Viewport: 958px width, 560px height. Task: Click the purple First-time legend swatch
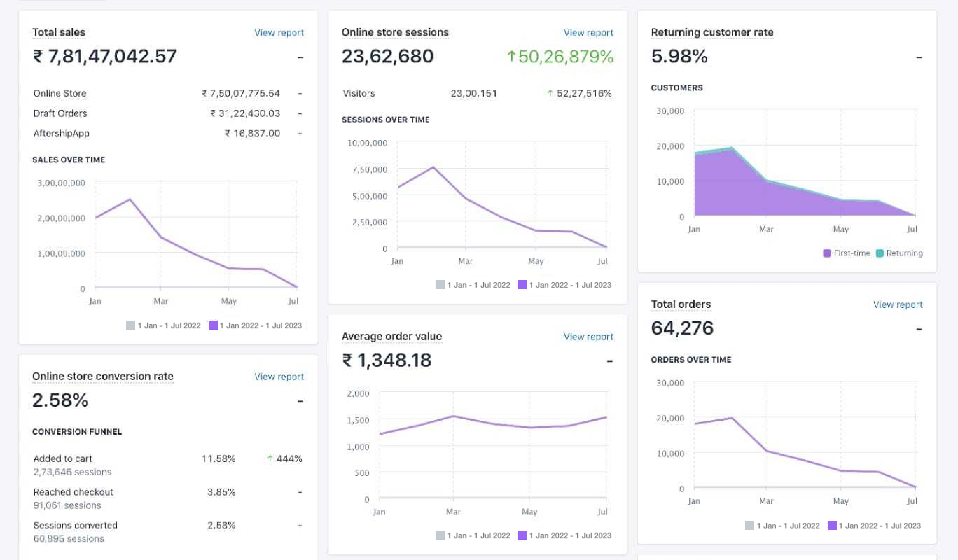827,253
